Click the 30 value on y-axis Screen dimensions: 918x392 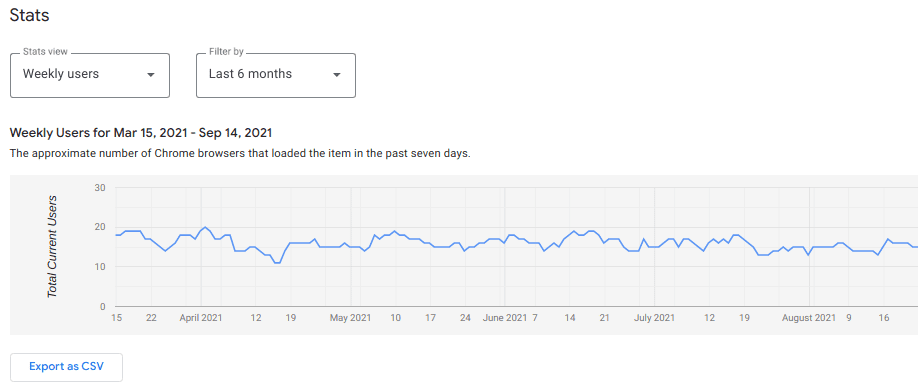[98, 188]
